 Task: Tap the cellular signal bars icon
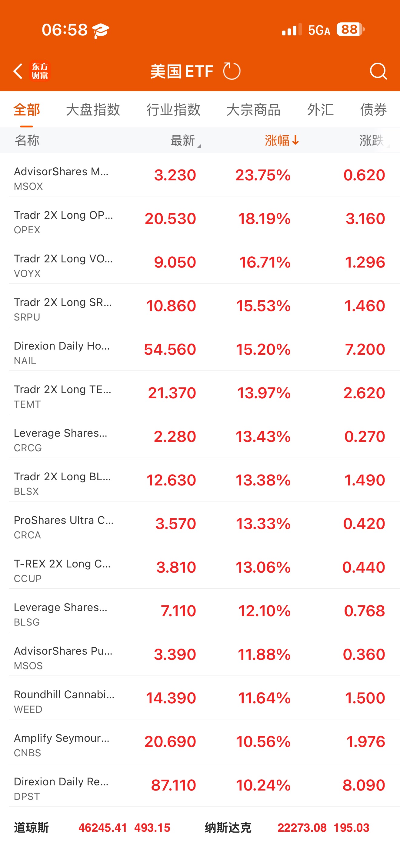point(292,30)
